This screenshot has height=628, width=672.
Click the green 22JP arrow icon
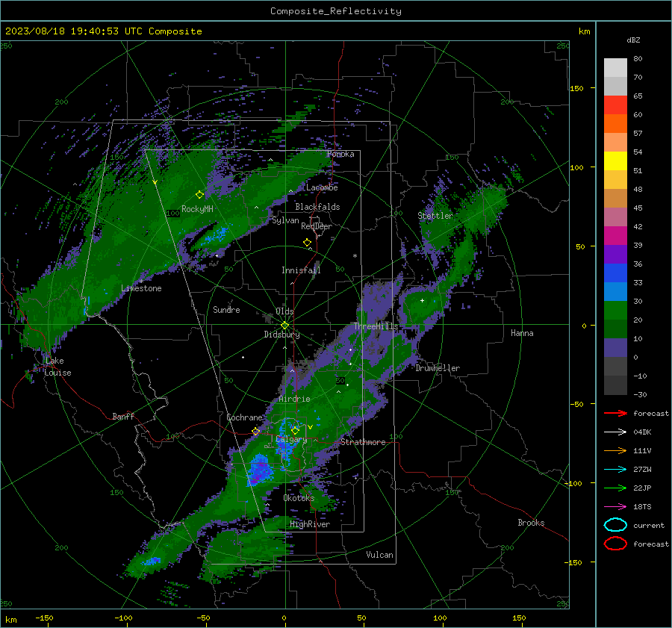coord(615,488)
